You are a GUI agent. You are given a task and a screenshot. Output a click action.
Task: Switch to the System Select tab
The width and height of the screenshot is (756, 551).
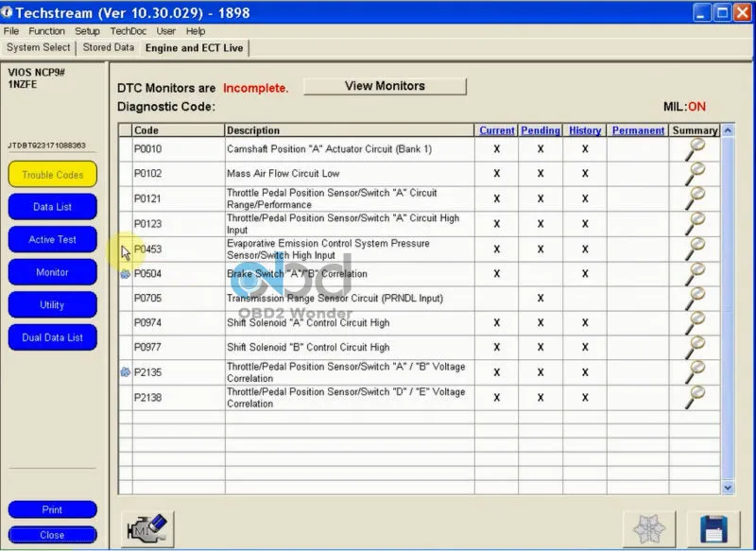[38, 47]
